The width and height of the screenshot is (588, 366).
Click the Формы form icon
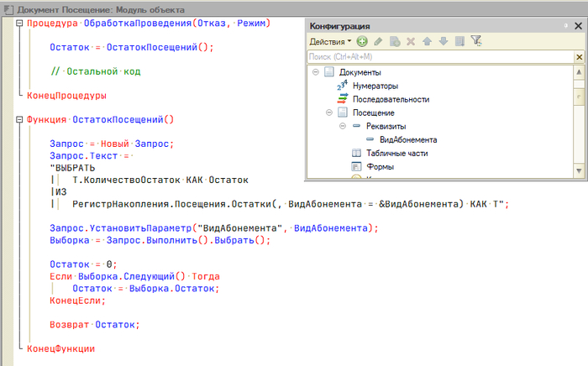click(356, 166)
